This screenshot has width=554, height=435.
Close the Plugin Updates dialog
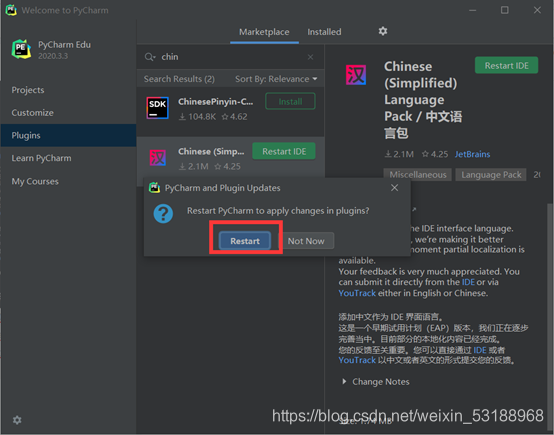pyautogui.click(x=395, y=188)
